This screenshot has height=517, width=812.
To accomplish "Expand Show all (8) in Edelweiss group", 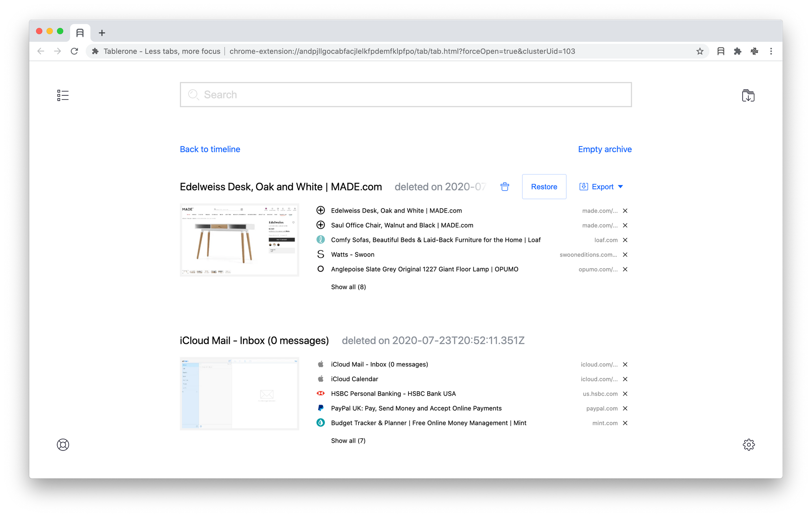I will (x=348, y=287).
